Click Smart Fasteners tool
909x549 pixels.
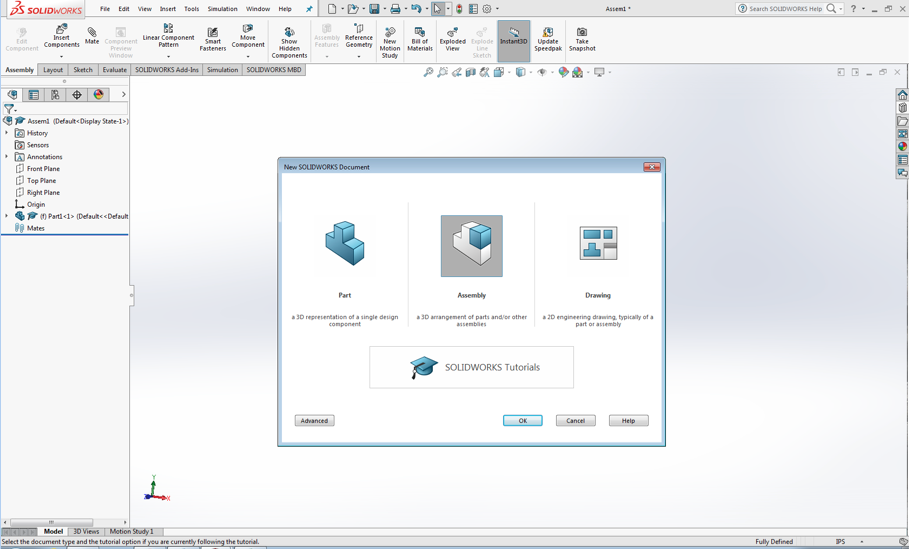click(x=213, y=39)
